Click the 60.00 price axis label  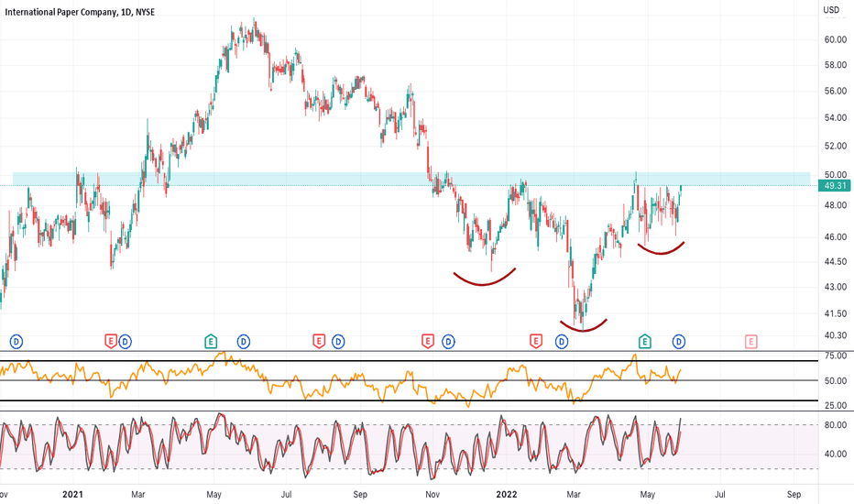click(836, 39)
